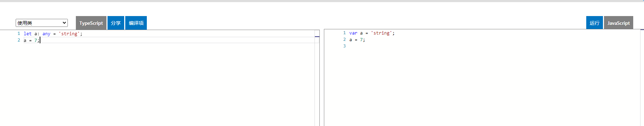This screenshot has height=126, width=644.
Task: Open the 使用类 example dropdown
Action: coord(42,23)
